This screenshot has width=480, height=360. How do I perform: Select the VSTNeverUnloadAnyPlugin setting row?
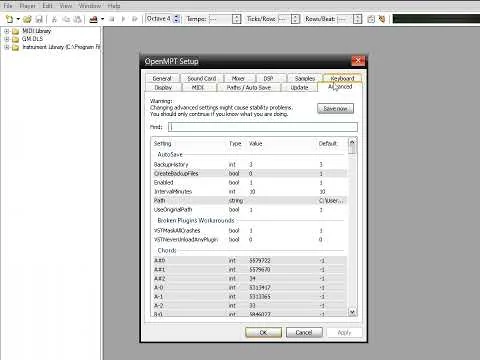coord(249,239)
